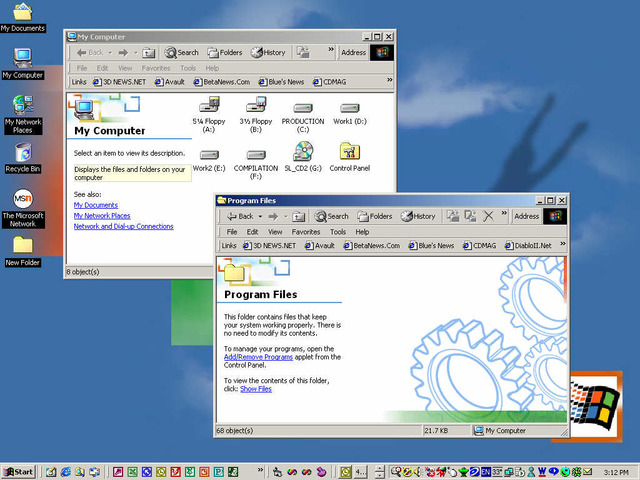The height and width of the screenshot is (480, 640).
Task: Open the Help menu in Program Files window
Action: [362, 232]
